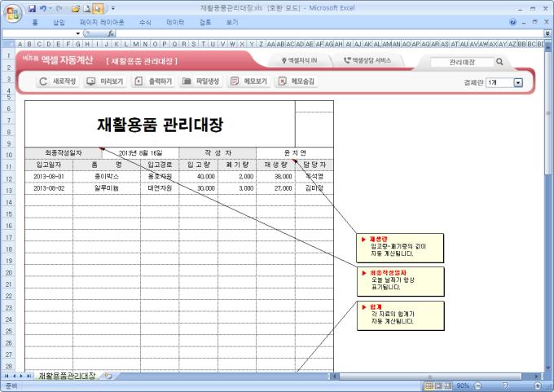Open the 수식 ribbon tab
Viewport: 554px width, 392px height.
[145, 22]
